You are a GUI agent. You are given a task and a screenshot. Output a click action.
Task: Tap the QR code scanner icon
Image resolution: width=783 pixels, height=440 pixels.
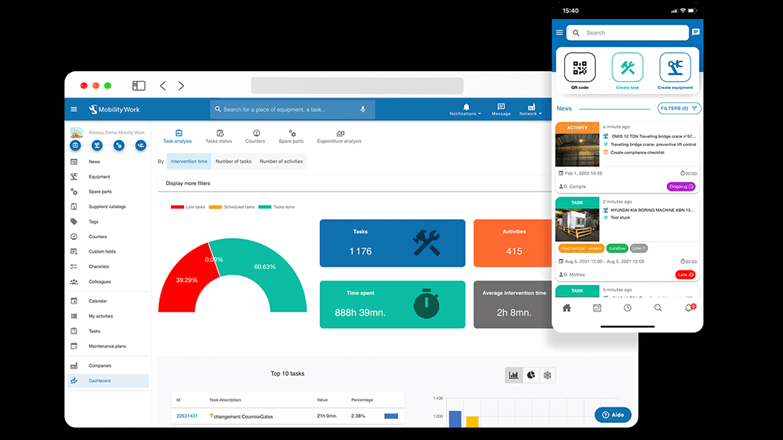coord(580,68)
